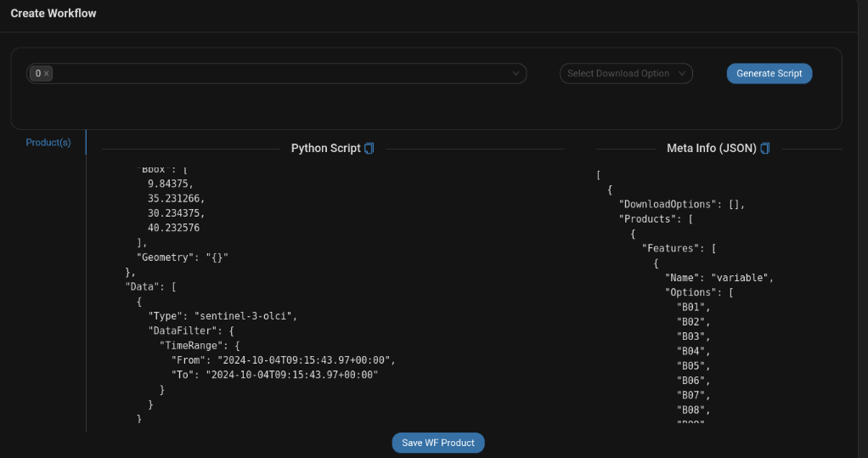This screenshot has width=868, height=458.
Task: Click inside the product selection input field
Action: click(277, 74)
